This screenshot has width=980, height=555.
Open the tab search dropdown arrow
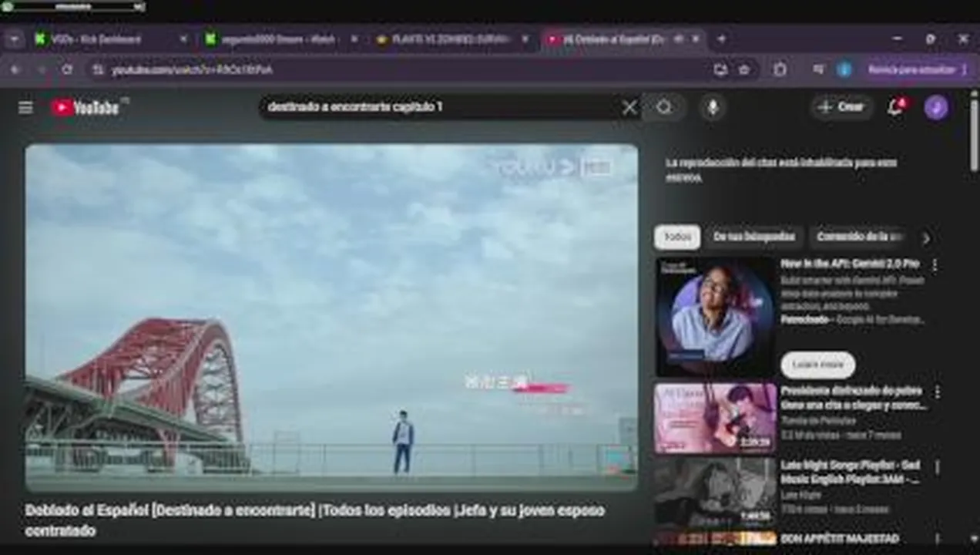(14, 39)
